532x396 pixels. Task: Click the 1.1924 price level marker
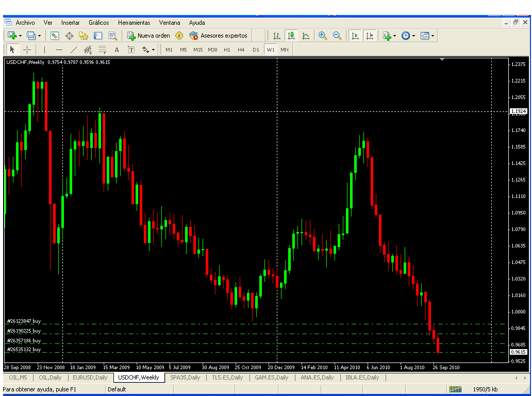tap(519, 111)
